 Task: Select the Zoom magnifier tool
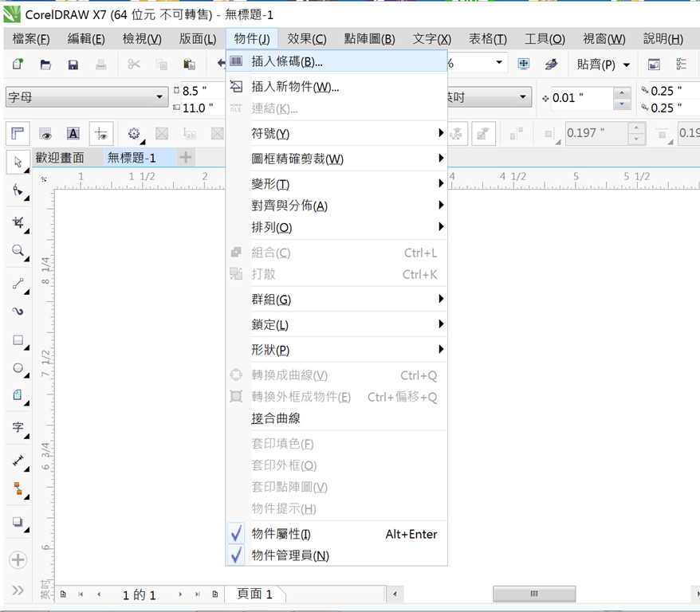(18, 251)
